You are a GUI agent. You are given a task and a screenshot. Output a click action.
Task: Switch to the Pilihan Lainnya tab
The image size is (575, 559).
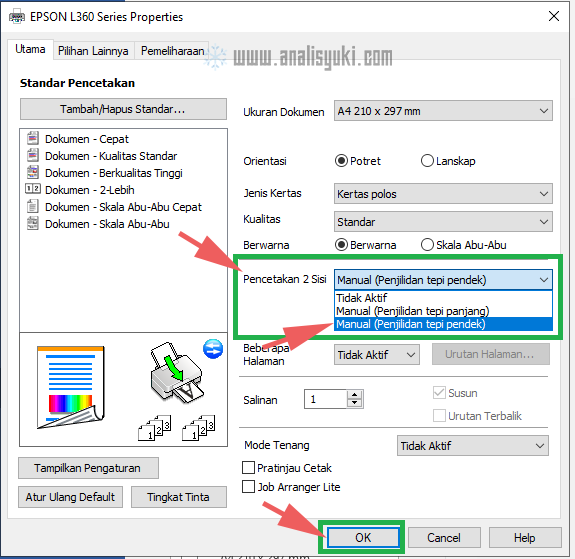click(x=94, y=51)
